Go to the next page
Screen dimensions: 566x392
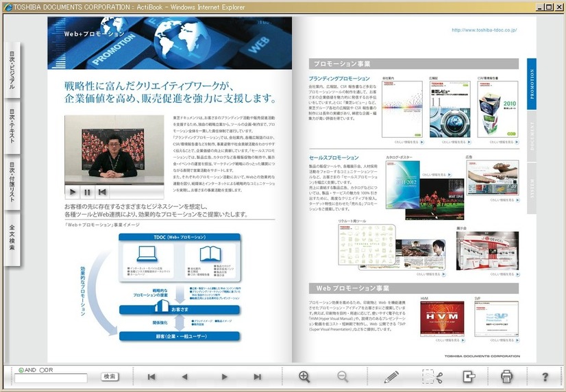(224, 377)
